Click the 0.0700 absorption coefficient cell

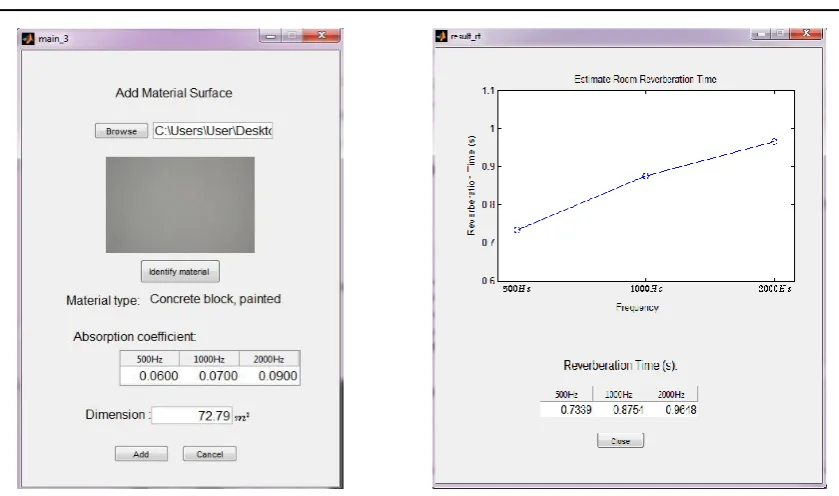pyautogui.click(x=210, y=376)
